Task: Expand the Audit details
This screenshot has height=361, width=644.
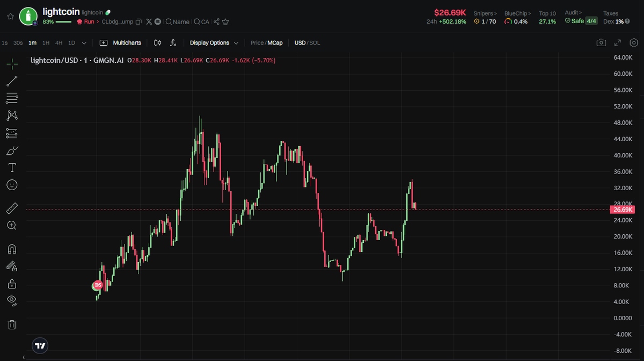Action: pyautogui.click(x=573, y=13)
